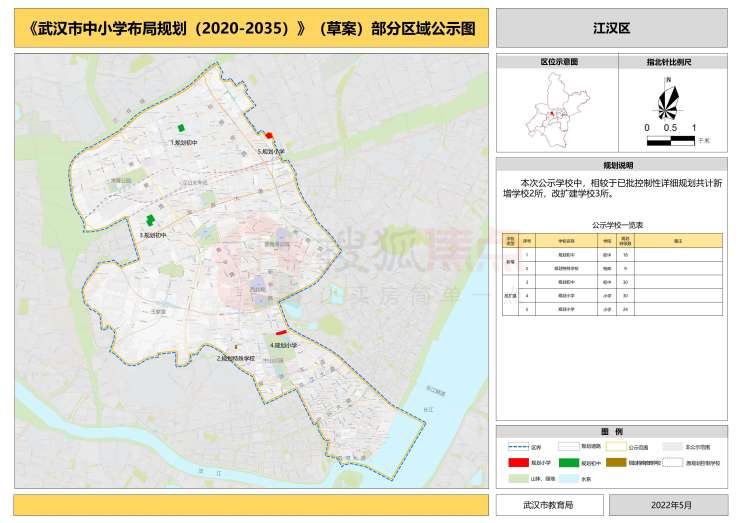The width and height of the screenshot is (740, 523).
Task: Click the red 规划小学 legend swatch
Action: 517,463
